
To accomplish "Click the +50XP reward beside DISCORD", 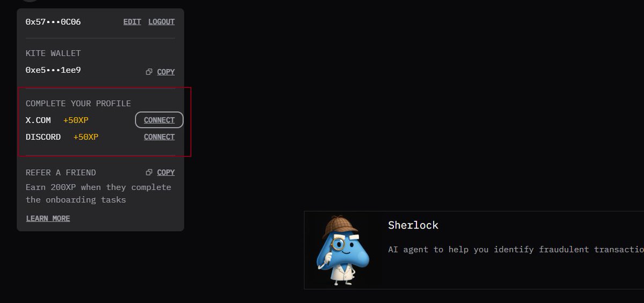I will click(86, 137).
